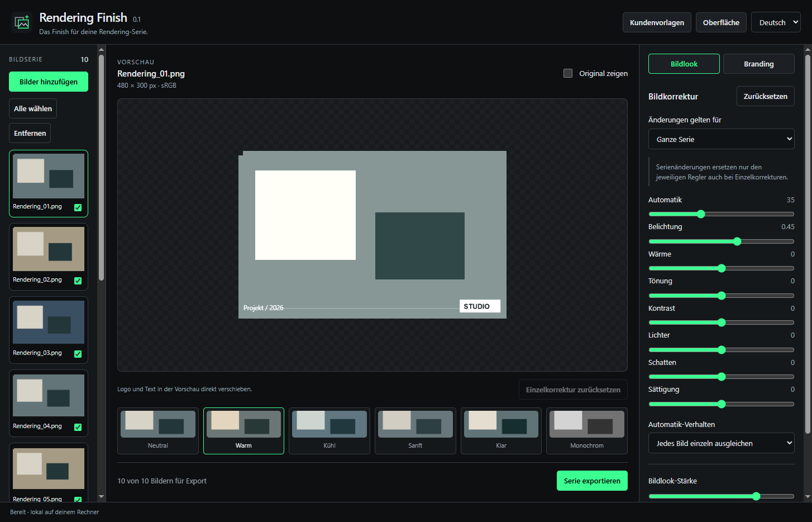Select the Rendering_02.png thumbnail

49,249
